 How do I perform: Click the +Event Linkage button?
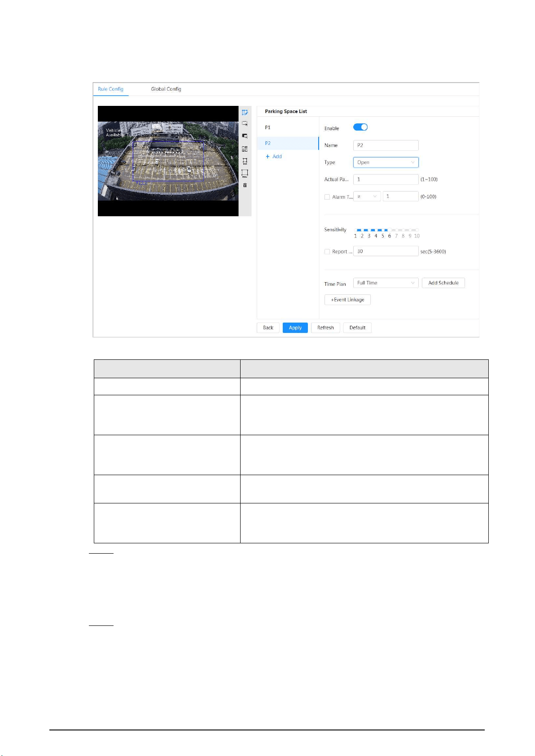(347, 300)
